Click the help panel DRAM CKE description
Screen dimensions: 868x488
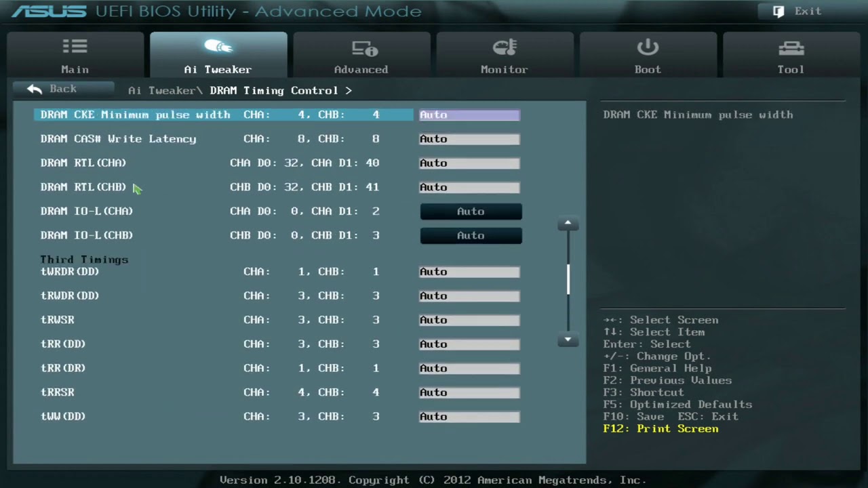coord(698,115)
